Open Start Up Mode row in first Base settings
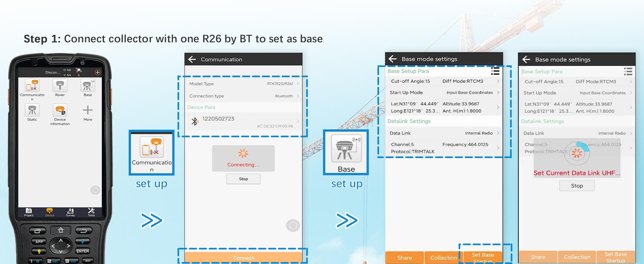 pyautogui.click(x=444, y=93)
